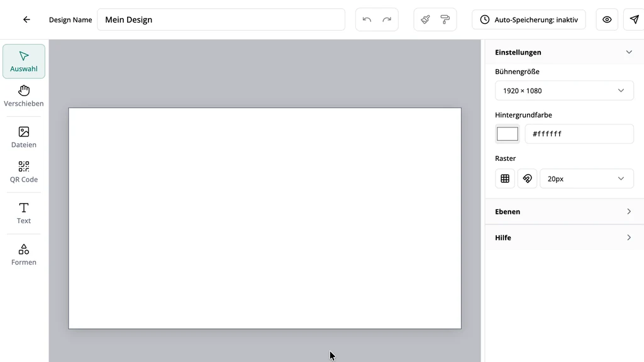Open the Formen shapes tool
This screenshot has height=362, width=644.
(24, 255)
